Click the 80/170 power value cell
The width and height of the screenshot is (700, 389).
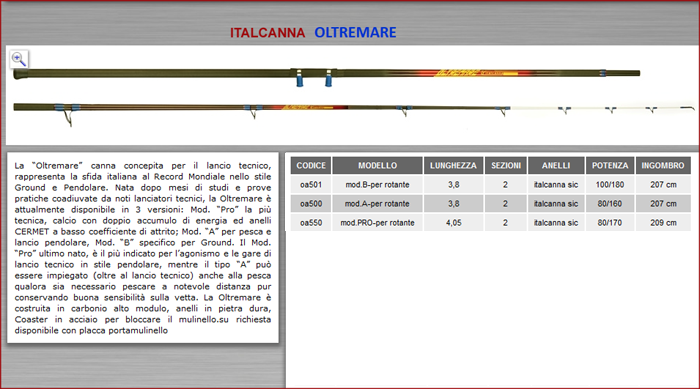pos(610,222)
